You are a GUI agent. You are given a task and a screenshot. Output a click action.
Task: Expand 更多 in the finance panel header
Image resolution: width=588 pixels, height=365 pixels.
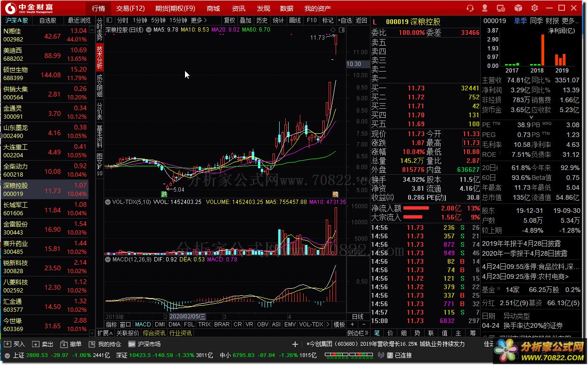pos(570,21)
